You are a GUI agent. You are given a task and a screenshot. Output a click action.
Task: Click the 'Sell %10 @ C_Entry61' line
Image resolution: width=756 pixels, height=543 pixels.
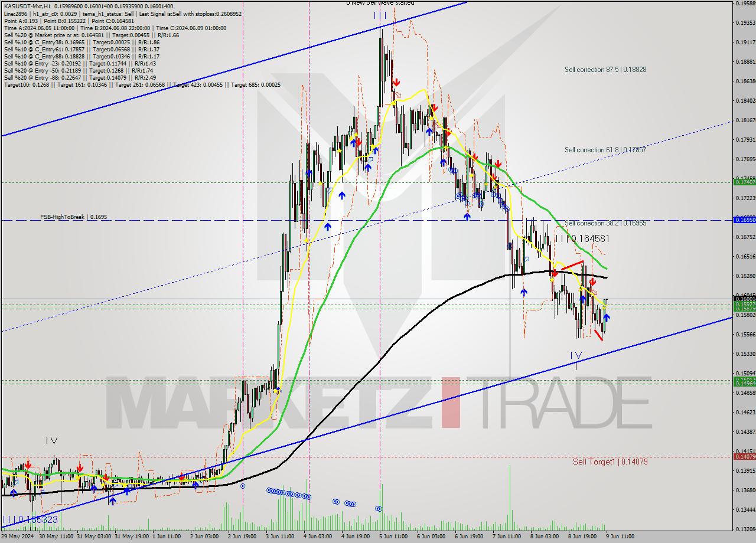click(82, 50)
